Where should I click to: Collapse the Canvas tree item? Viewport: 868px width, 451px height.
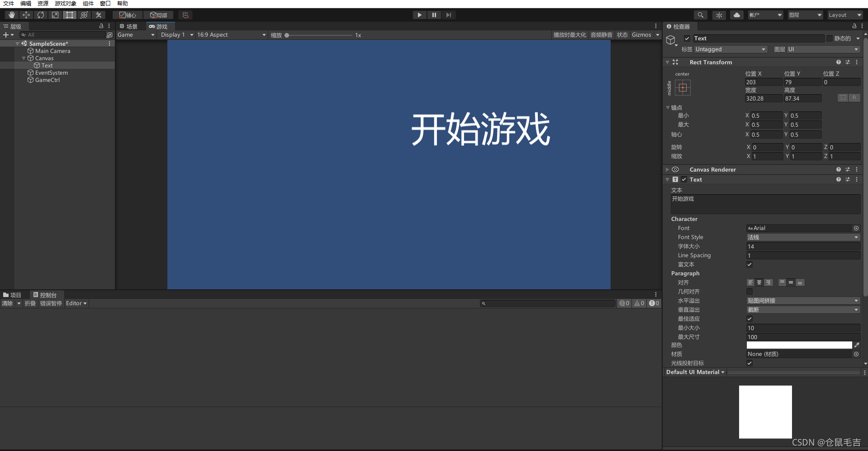(x=24, y=58)
